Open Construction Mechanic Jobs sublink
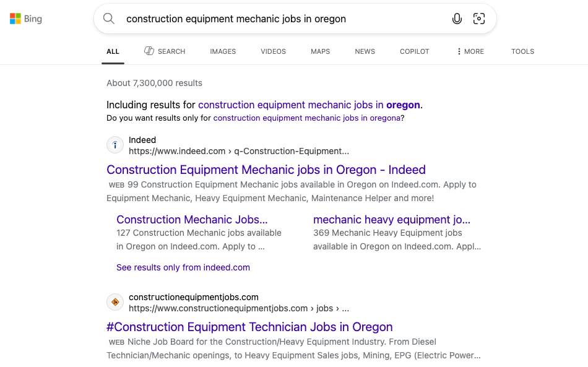The image size is (588, 367). tap(192, 220)
